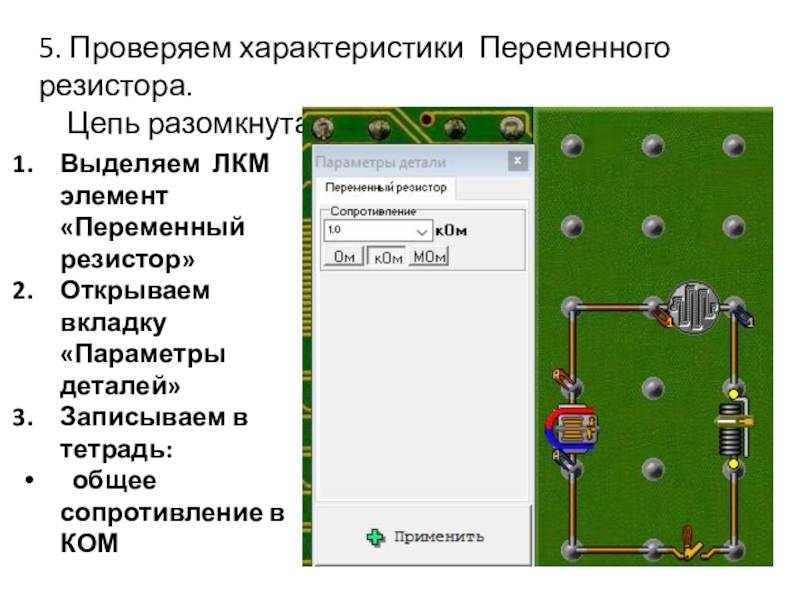The image size is (800, 600).
Task: Select the coil rheostat component on the right
Action: pos(733,429)
